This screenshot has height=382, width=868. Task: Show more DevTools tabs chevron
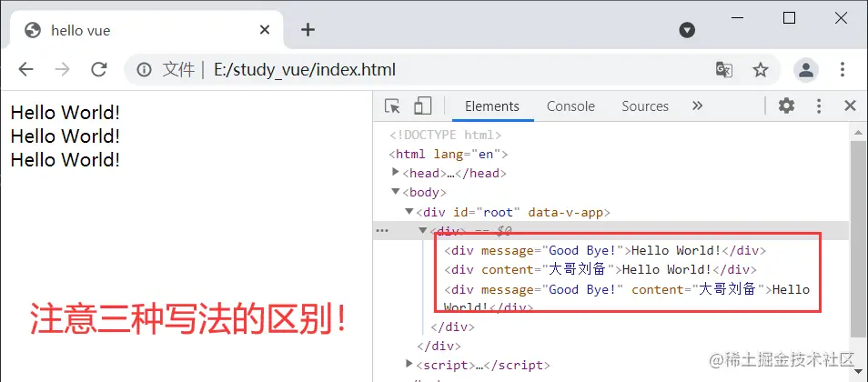[698, 106]
